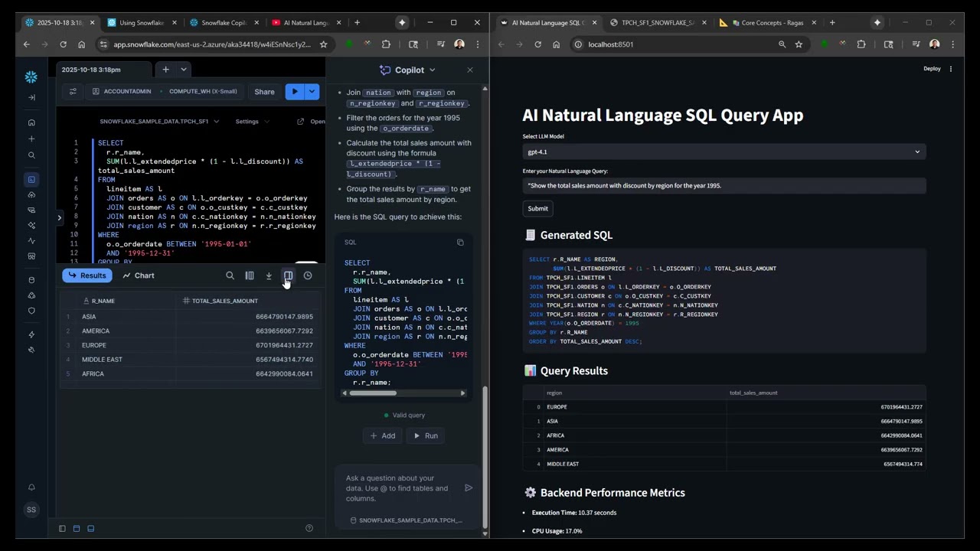Open SNOWFLAKE_SAMPLE_DATA.TPCH_SF1 context dropdown
The image size is (980, 551).
pyautogui.click(x=159, y=121)
